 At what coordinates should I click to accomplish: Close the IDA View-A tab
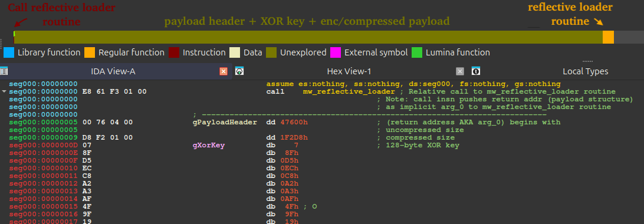click(x=224, y=71)
